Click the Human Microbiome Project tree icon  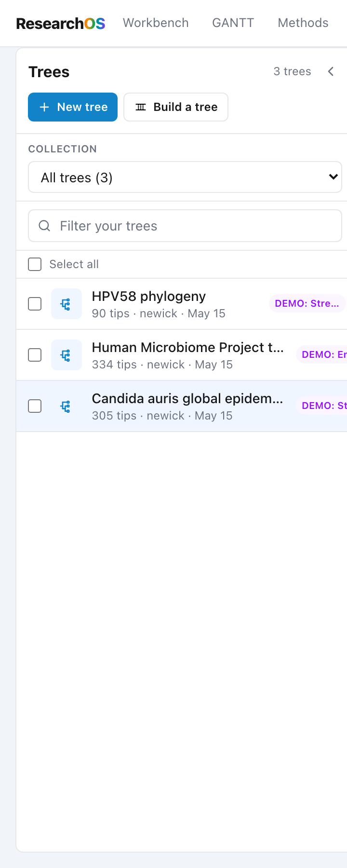[66, 355]
